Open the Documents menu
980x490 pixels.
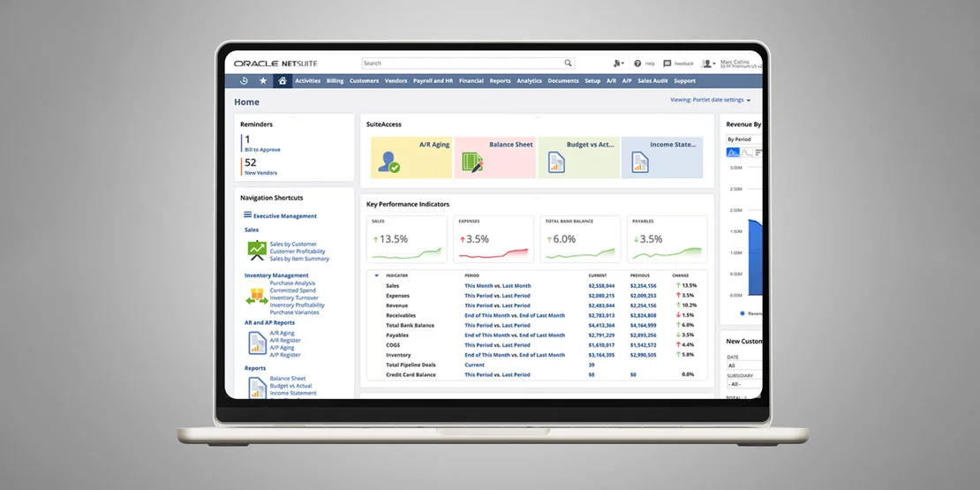point(563,81)
